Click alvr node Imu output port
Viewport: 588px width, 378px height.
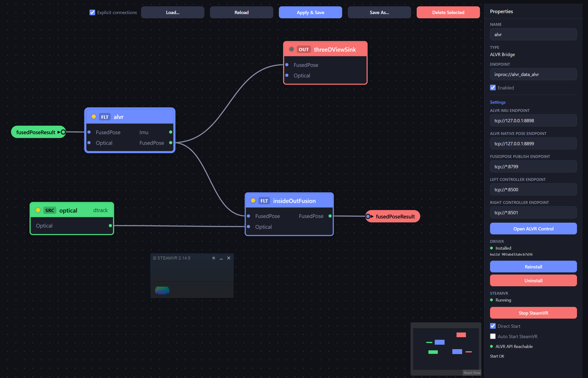[171, 132]
